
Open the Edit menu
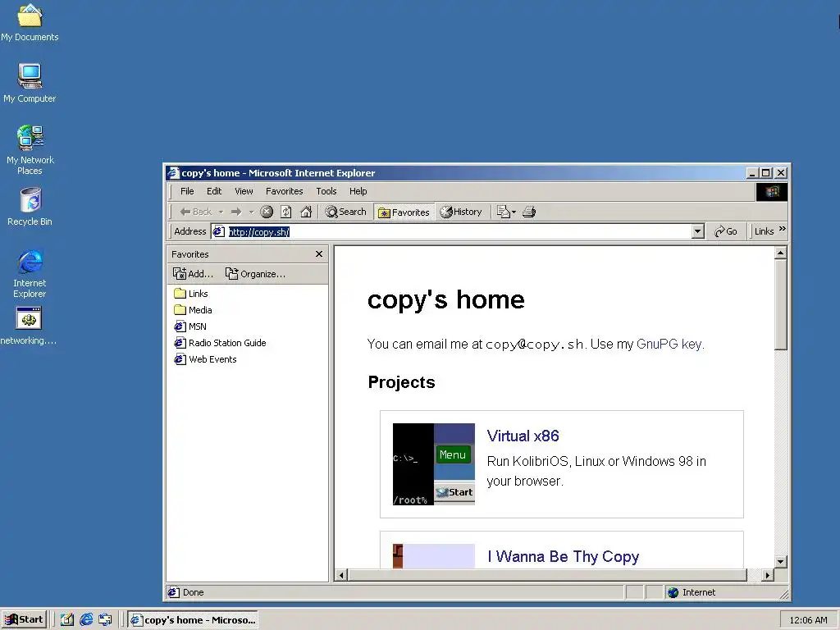tap(214, 191)
